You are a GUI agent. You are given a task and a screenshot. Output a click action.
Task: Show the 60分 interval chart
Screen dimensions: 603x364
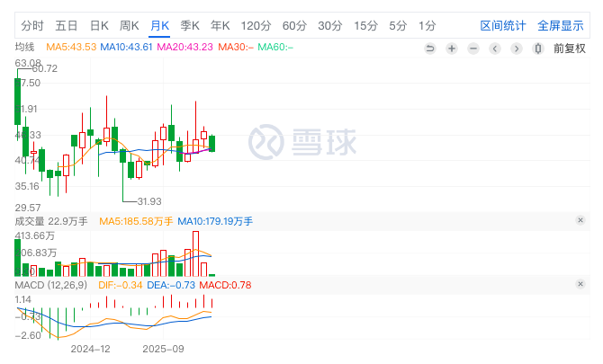pos(294,26)
